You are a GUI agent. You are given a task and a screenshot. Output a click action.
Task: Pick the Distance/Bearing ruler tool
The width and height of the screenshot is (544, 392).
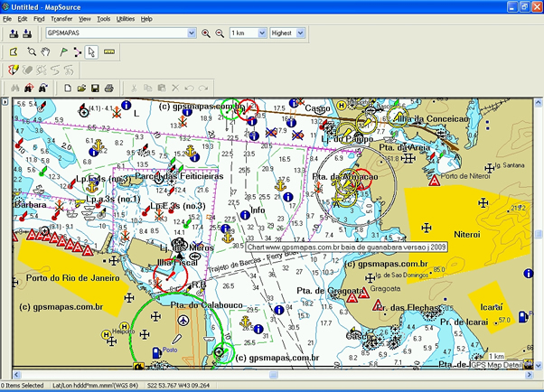(109, 51)
